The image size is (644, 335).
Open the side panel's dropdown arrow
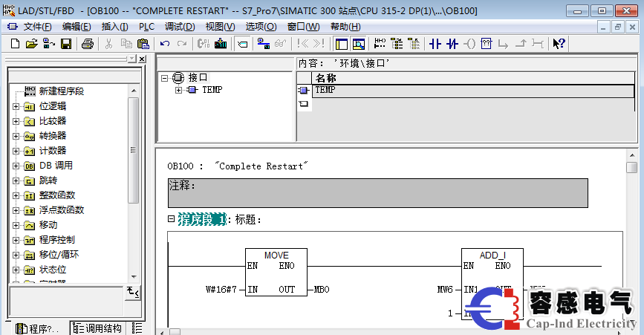pyautogui.click(x=131, y=59)
